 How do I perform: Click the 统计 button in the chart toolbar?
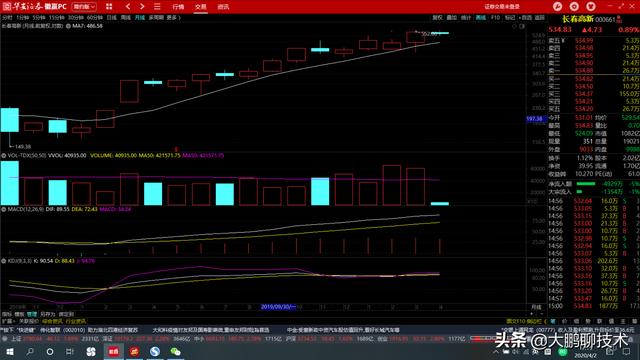click(466, 18)
